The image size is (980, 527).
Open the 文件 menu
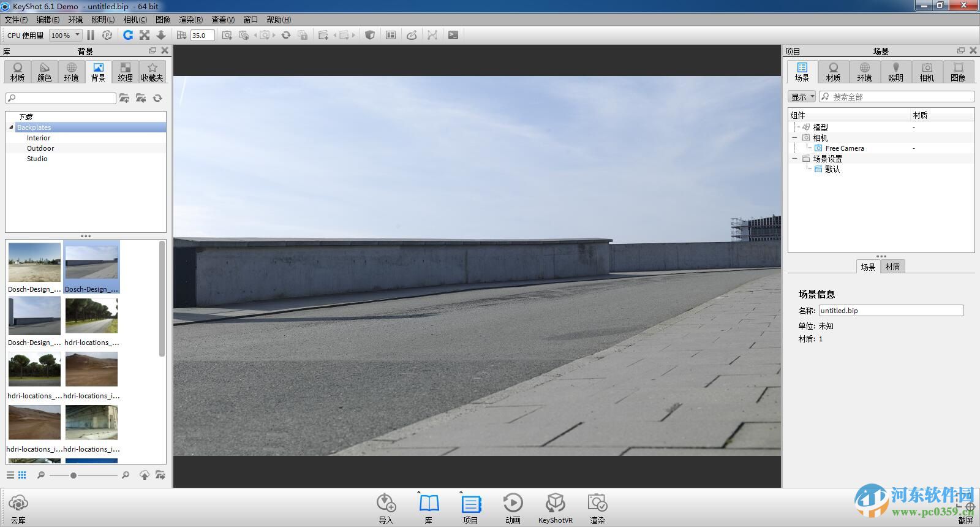coord(16,20)
